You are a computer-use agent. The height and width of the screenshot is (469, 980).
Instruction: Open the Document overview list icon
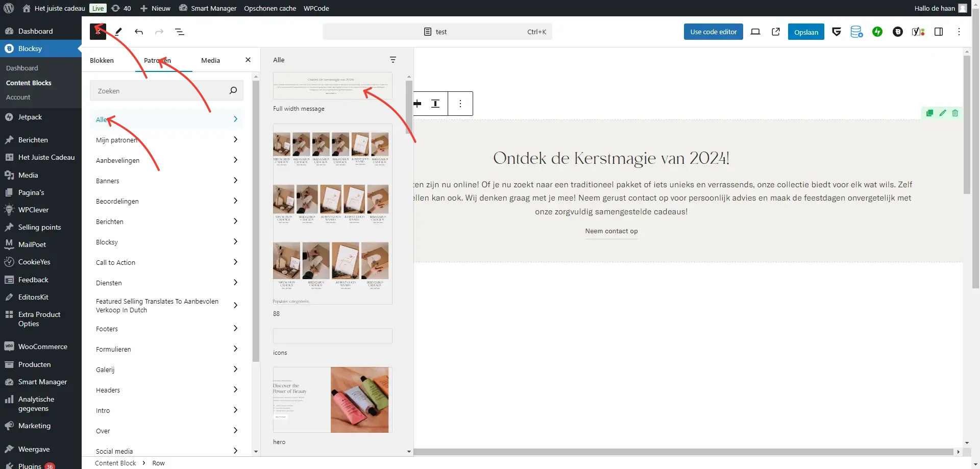[x=180, y=32]
